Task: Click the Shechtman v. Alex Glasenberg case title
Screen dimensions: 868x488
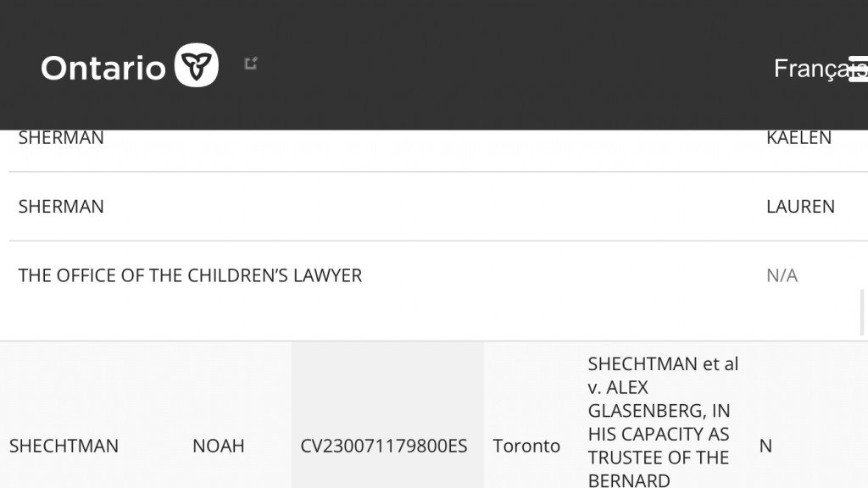Action: coord(659,422)
